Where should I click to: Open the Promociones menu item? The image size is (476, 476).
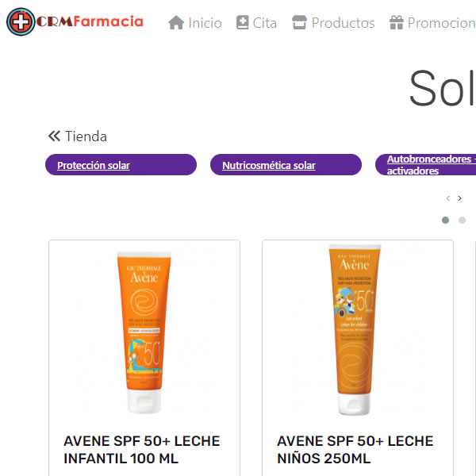click(442, 23)
